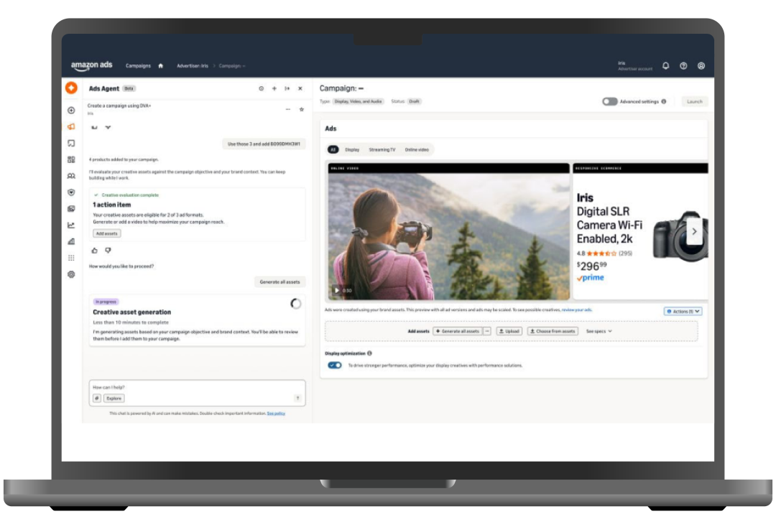
Task: Open the Actions (1) dropdown
Action: tap(683, 312)
